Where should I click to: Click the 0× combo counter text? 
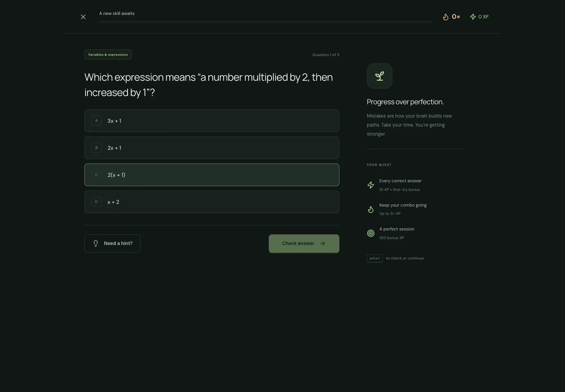(456, 17)
